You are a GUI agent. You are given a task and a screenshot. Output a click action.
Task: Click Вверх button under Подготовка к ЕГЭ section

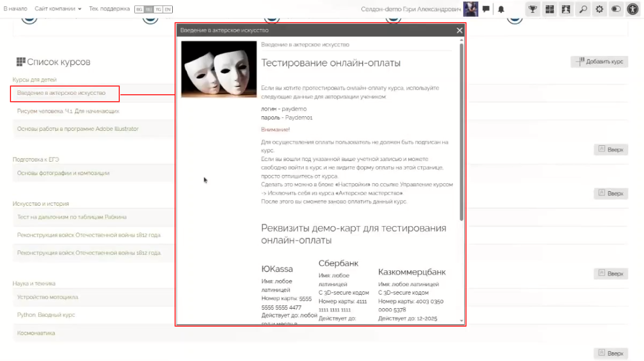pos(611,193)
